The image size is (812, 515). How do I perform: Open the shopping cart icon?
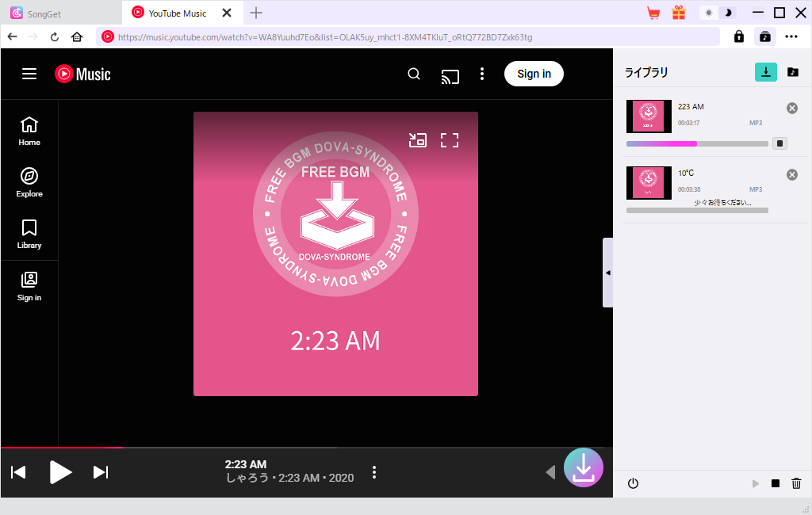click(x=653, y=13)
